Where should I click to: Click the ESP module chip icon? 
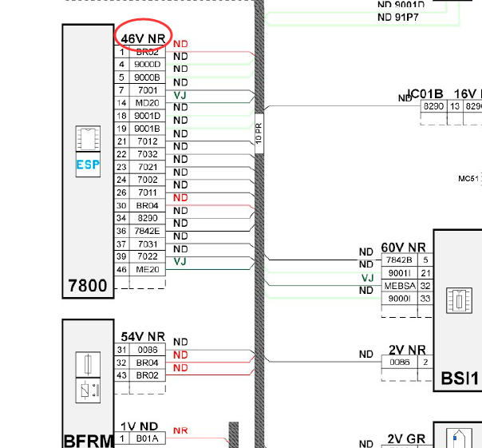point(88,138)
